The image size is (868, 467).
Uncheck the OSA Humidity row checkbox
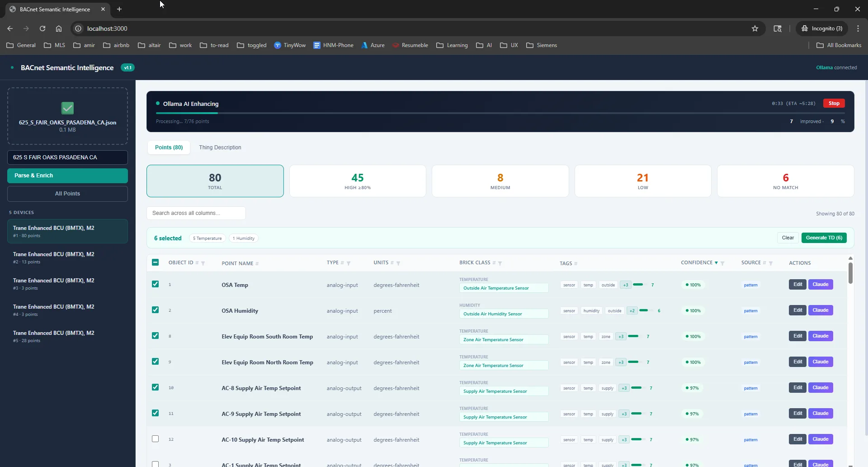(156, 310)
